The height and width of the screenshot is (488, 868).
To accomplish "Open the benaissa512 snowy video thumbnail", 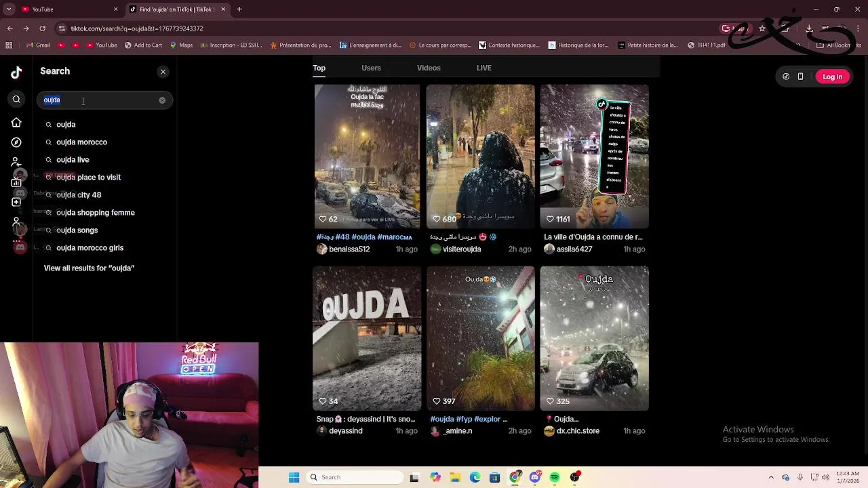I will click(x=367, y=157).
